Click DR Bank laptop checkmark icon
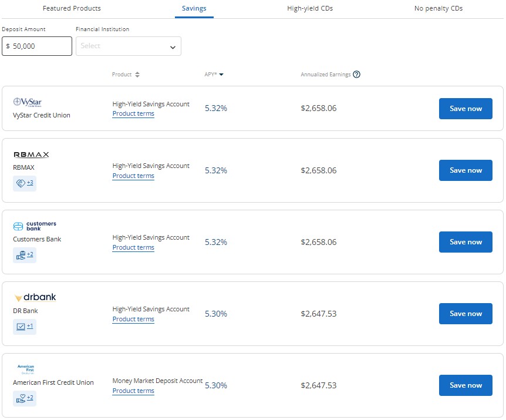Image resolution: width=506 pixels, height=420 pixels. coord(21,327)
